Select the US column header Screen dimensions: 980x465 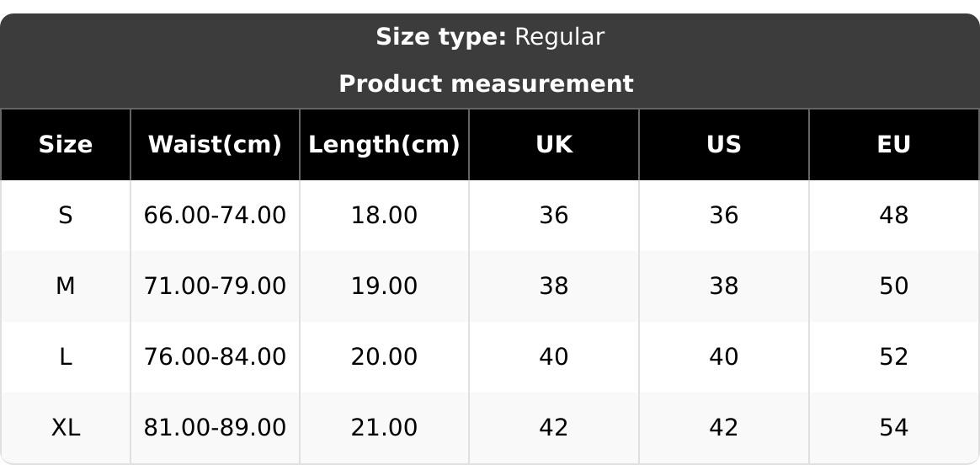[x=724, y=145]
